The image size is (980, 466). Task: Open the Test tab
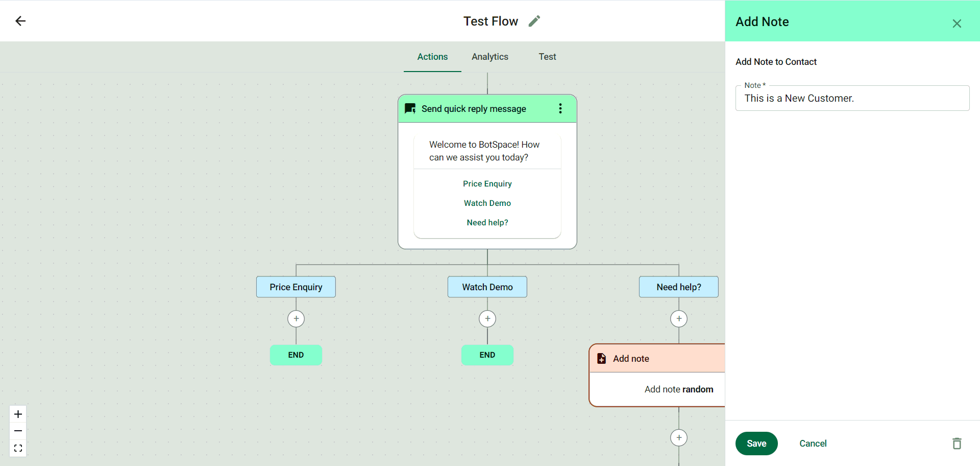pos(547,57)
